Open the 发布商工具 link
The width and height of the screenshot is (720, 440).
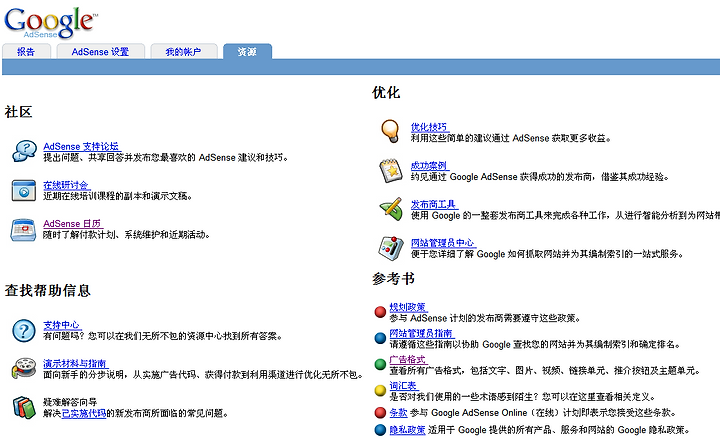coord(433,204)
